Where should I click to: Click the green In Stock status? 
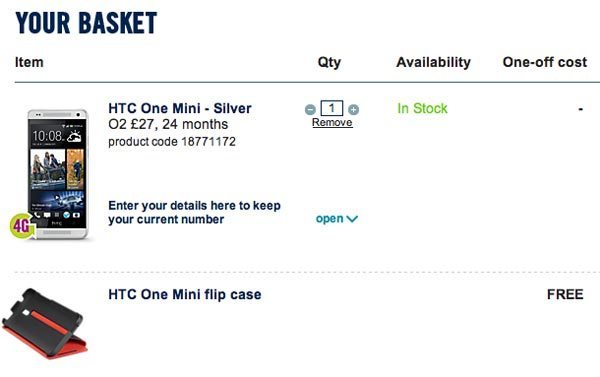tap(422, 108)
